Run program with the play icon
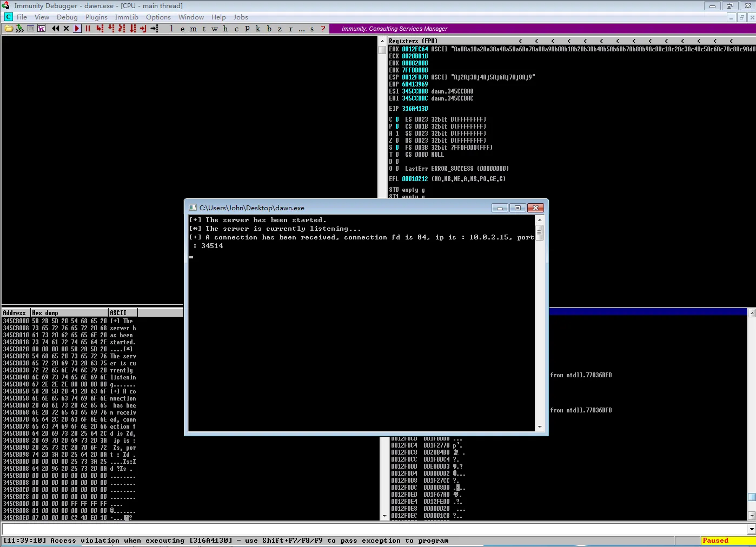 click(77, 29)
